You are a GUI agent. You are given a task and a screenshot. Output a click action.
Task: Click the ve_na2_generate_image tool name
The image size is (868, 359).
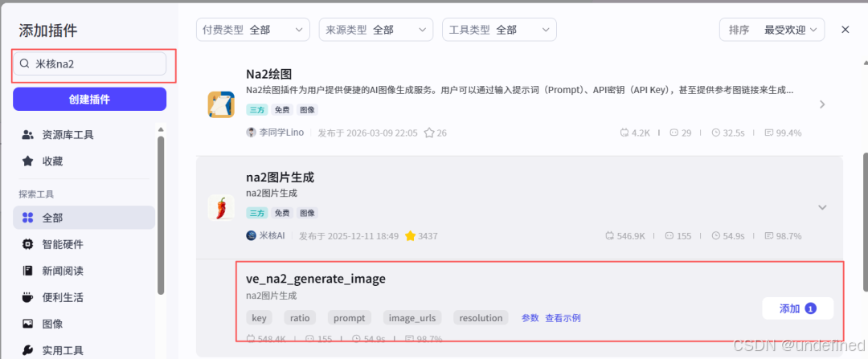point(316,279)
